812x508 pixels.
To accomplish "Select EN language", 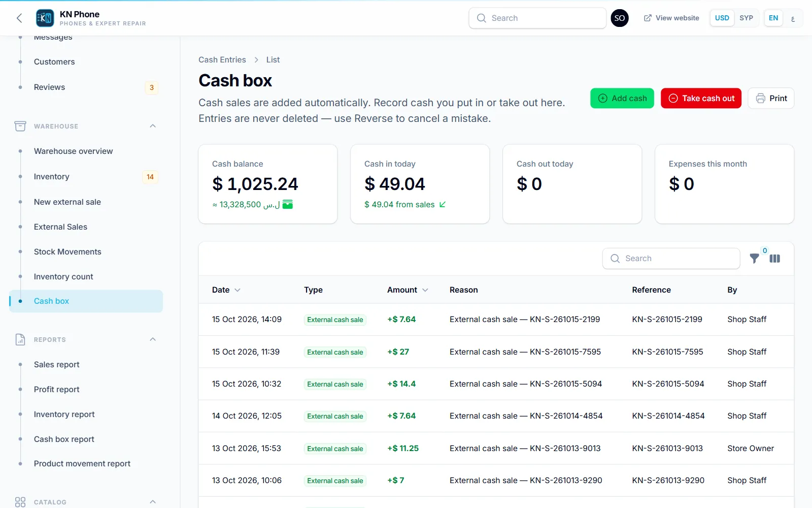I will [x=773, y=18].
